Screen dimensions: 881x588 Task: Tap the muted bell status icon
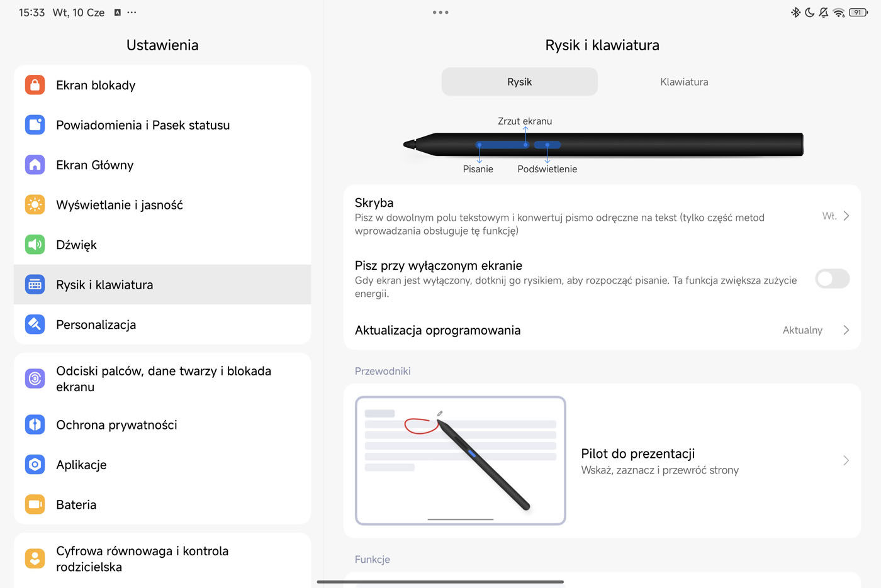824,13
